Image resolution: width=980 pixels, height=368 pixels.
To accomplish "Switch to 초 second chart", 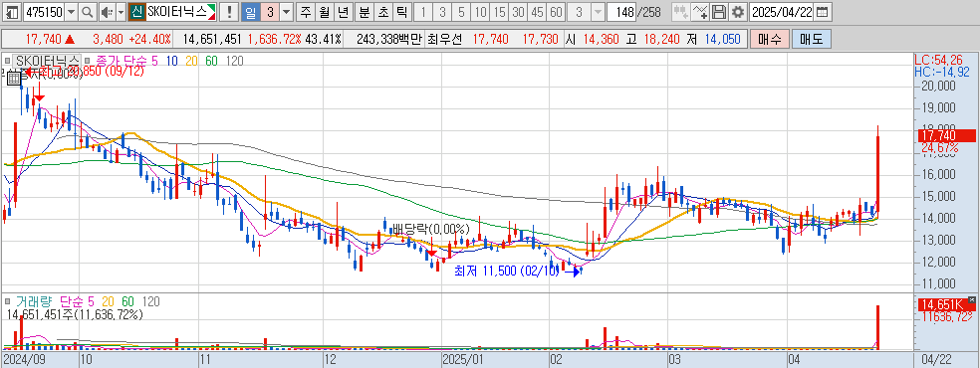I will (x=382, y=11).
